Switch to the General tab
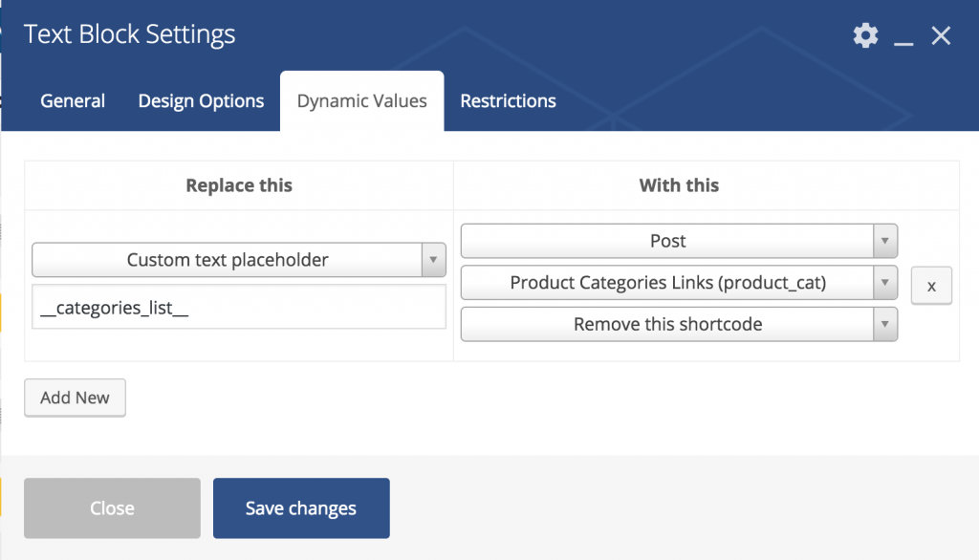979x560 pixels. [x=73, y=100]
